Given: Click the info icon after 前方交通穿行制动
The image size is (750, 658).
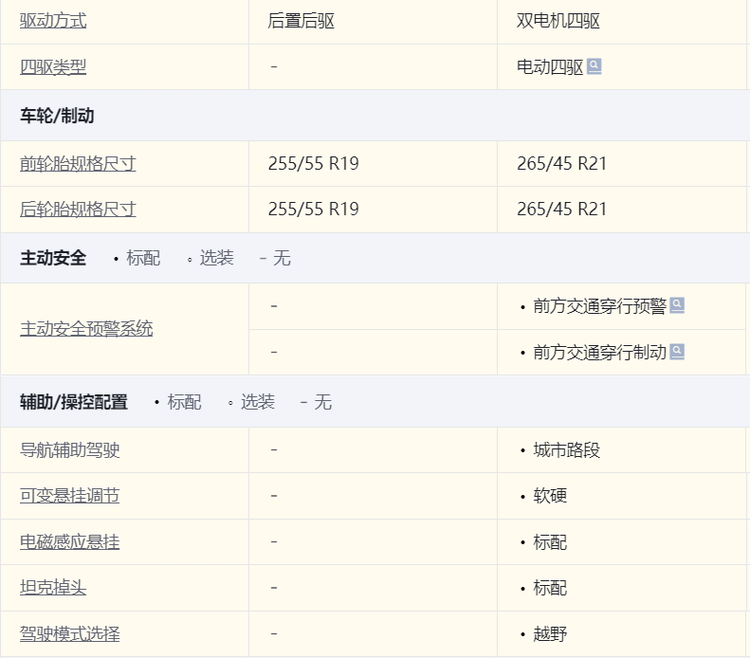Looking at the screenshot, I should [x=677, y=352].
